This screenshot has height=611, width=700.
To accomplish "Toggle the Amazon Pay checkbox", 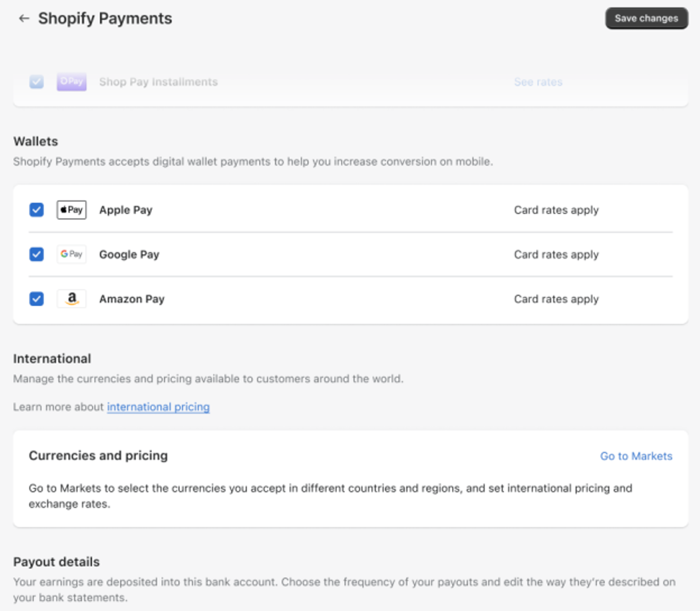I will (36, 299).
